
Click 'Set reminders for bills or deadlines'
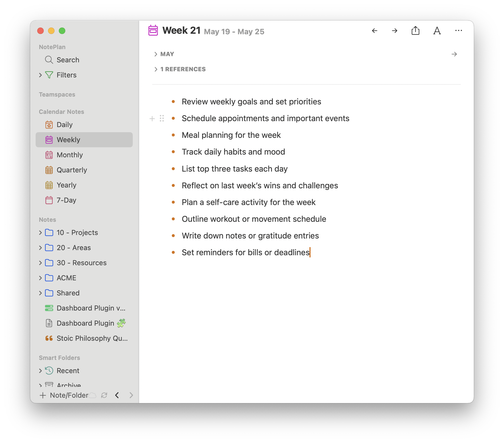pos(246,253)
